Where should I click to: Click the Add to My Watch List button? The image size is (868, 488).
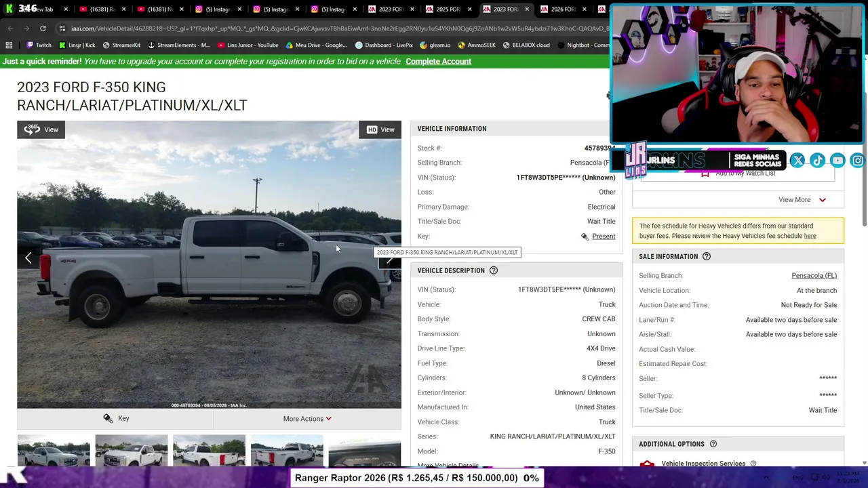[738, 174]
